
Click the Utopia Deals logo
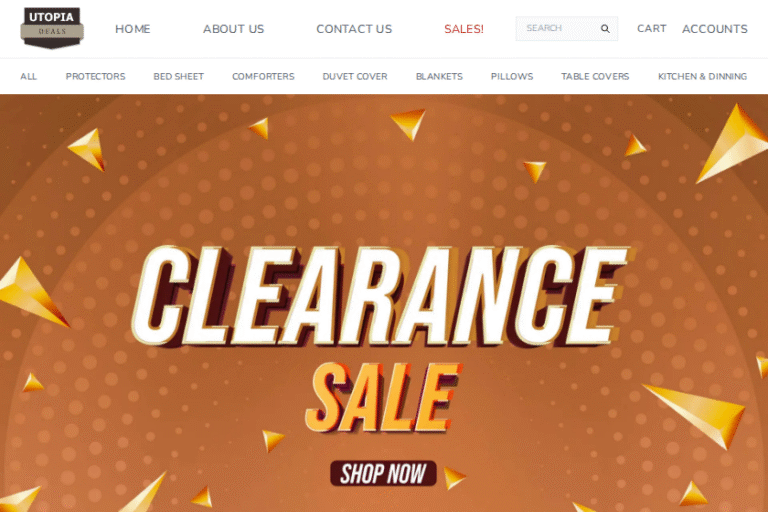(52, 28)
